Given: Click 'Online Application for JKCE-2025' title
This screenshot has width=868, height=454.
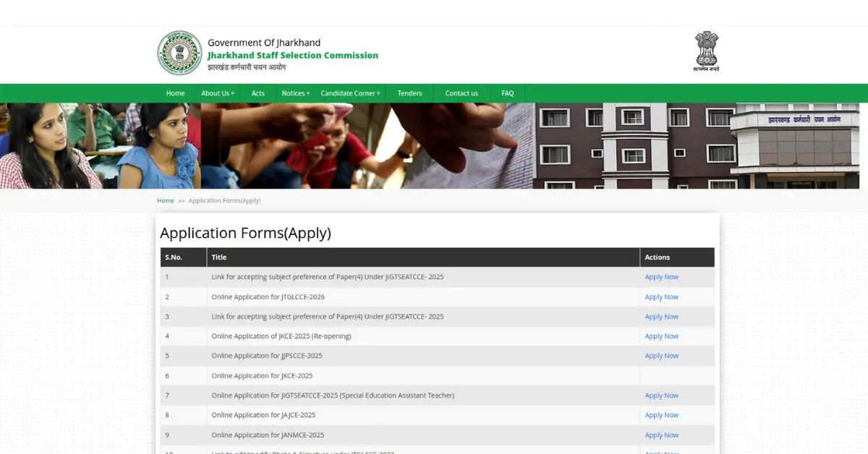Looking at the screenshot, I should (x=262, y=376).
